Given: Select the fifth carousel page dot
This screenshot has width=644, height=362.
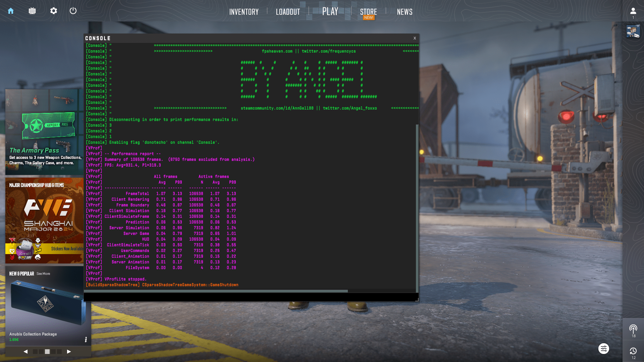Looking at the screenshot, I should 59,352.
